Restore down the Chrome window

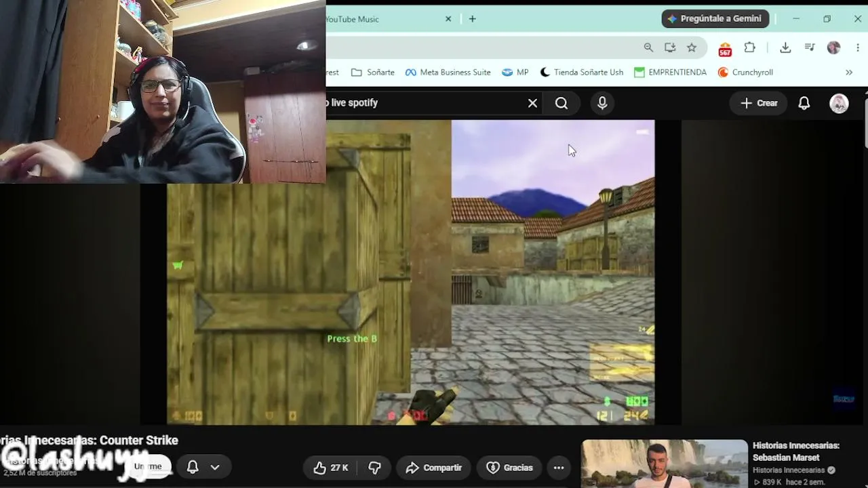point(827,19)
